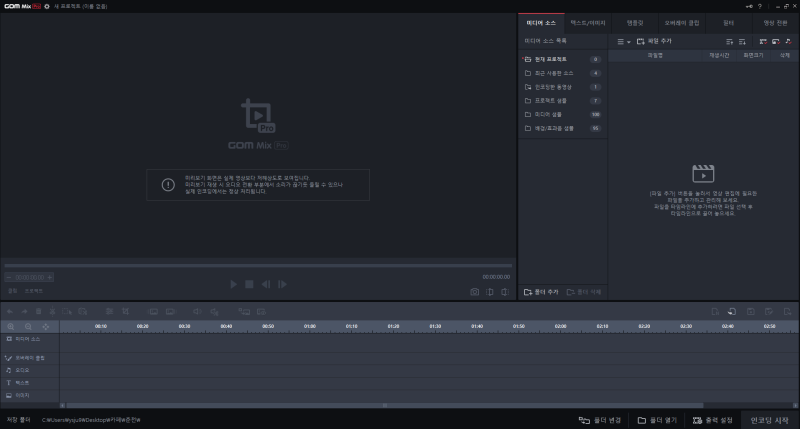Switch to 미디어 소스 tab
The image size is (800, 429).
tap(541, 23)
